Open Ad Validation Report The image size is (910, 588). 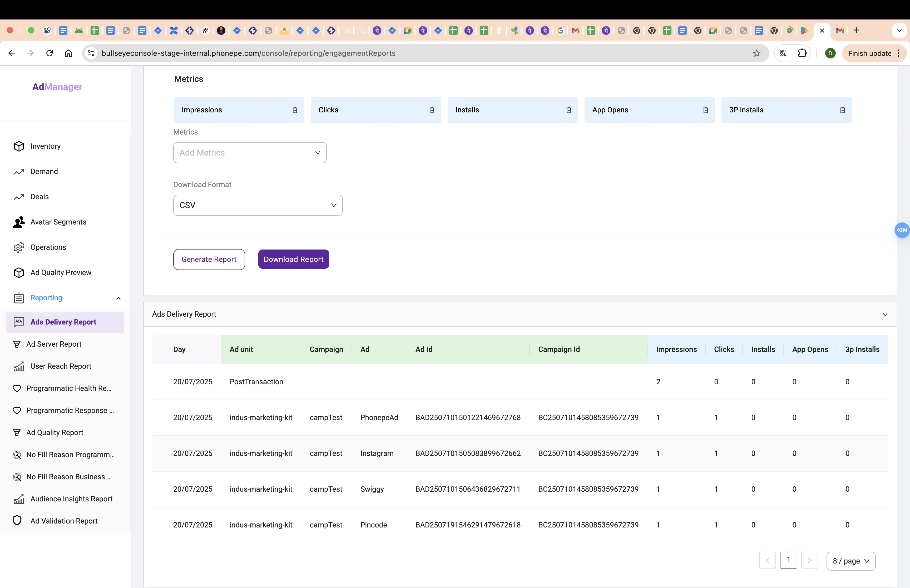point(64,521)
